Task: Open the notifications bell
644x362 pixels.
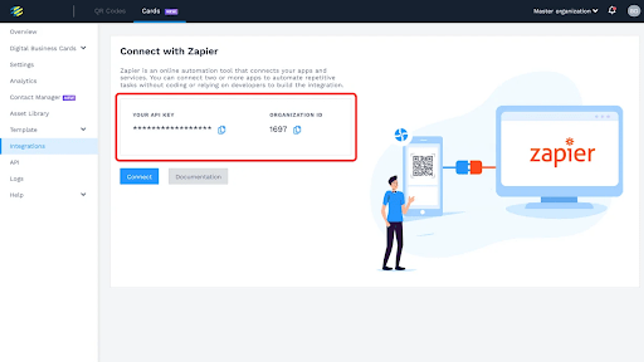Action: (612, 11)
